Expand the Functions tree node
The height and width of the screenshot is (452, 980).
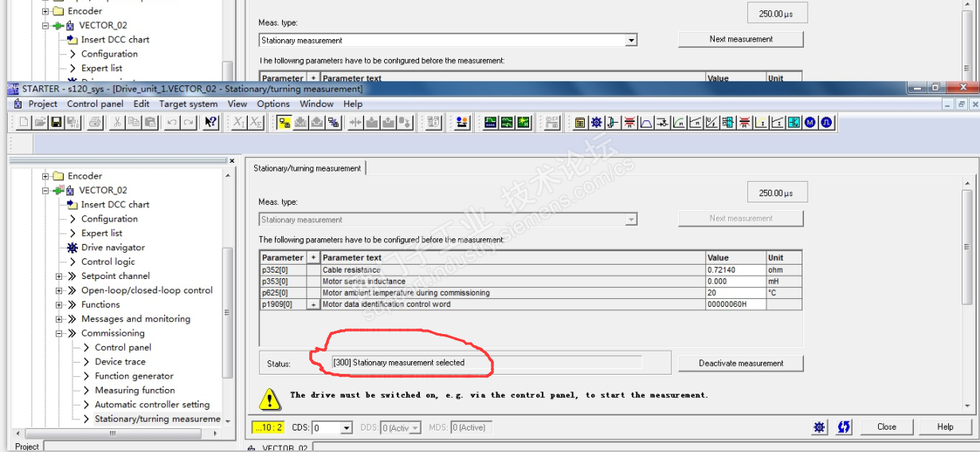pos(60,305)
